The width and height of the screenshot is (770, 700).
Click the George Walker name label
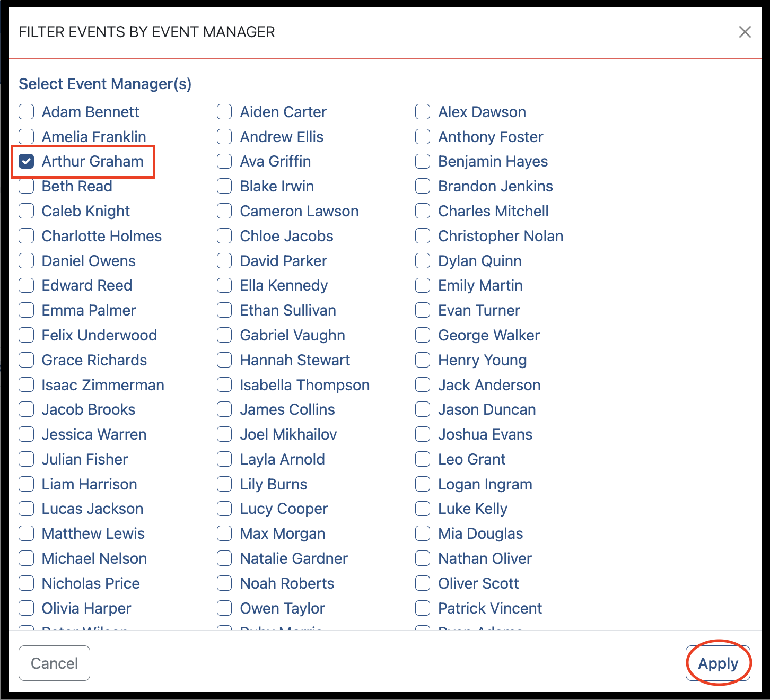click(489, 335)
